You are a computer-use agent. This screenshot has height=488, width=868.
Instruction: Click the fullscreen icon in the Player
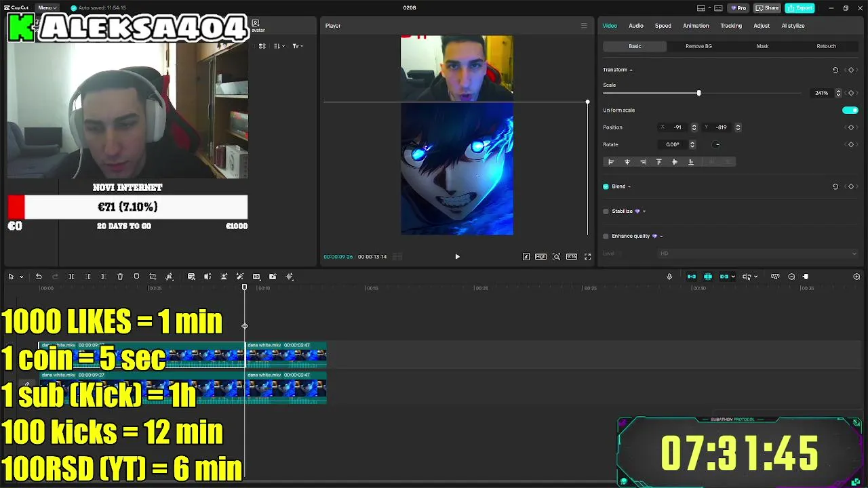[588, 257]
